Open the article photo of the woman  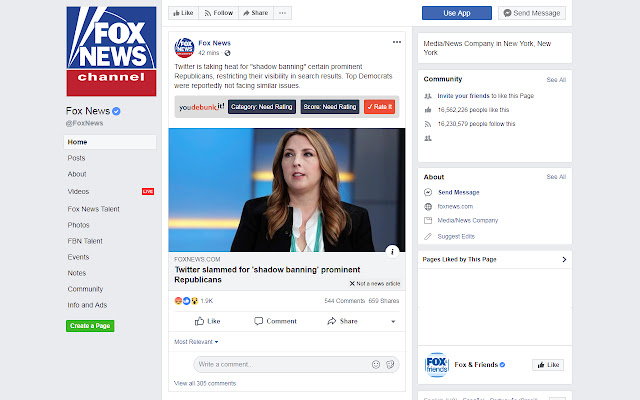coord(287,190)
